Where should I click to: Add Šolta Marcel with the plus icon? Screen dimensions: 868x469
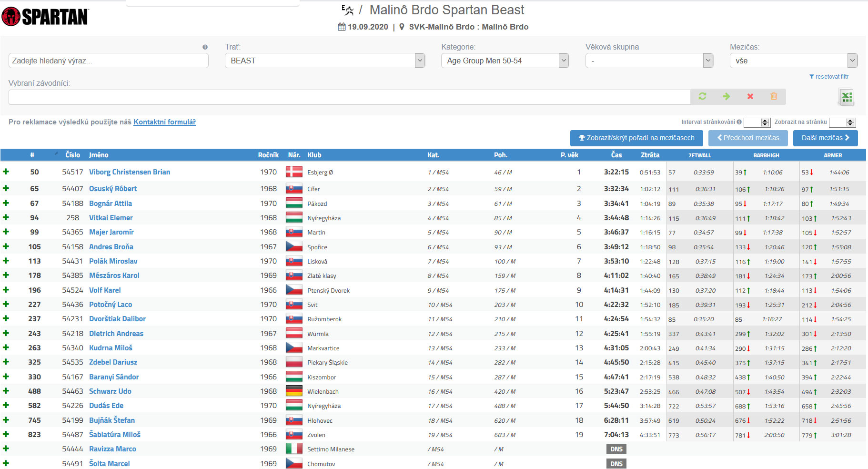click(x=6, y=463)
